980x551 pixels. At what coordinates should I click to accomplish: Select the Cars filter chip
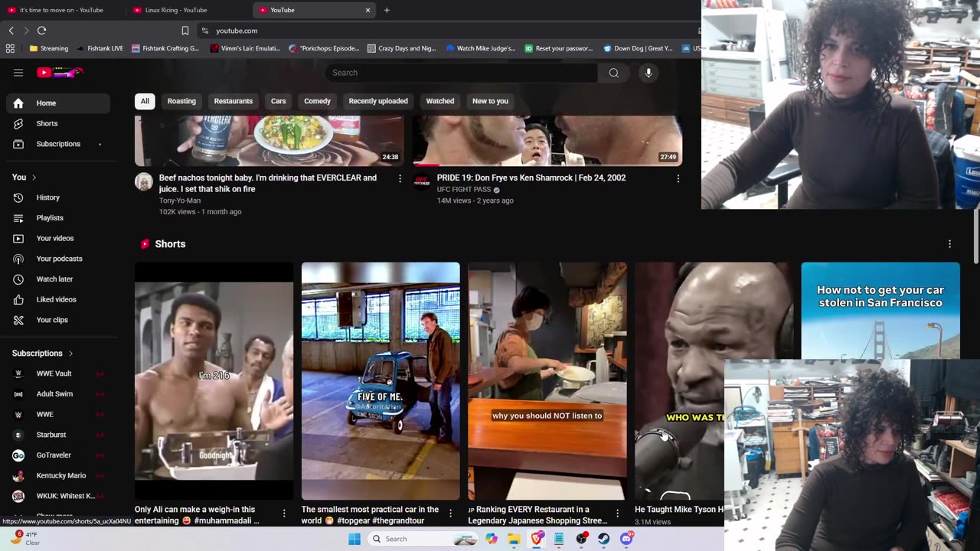[x=278, y=101]
